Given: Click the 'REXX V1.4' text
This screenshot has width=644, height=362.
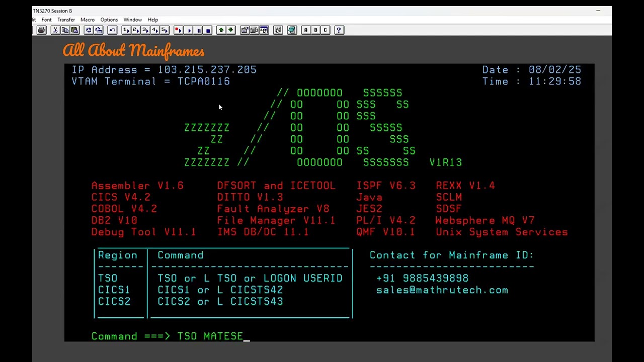Looking at the screenshot, I should 465,186.
